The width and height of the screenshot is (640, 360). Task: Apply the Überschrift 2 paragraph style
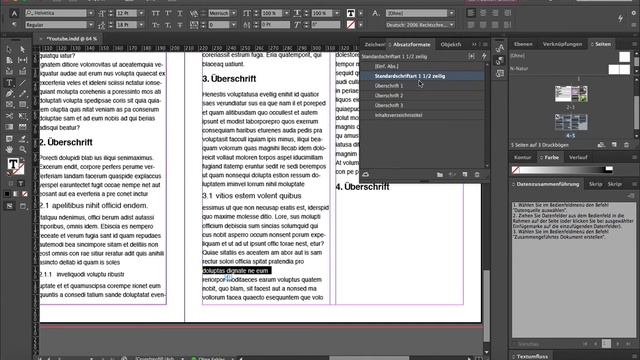click(422, 96)
